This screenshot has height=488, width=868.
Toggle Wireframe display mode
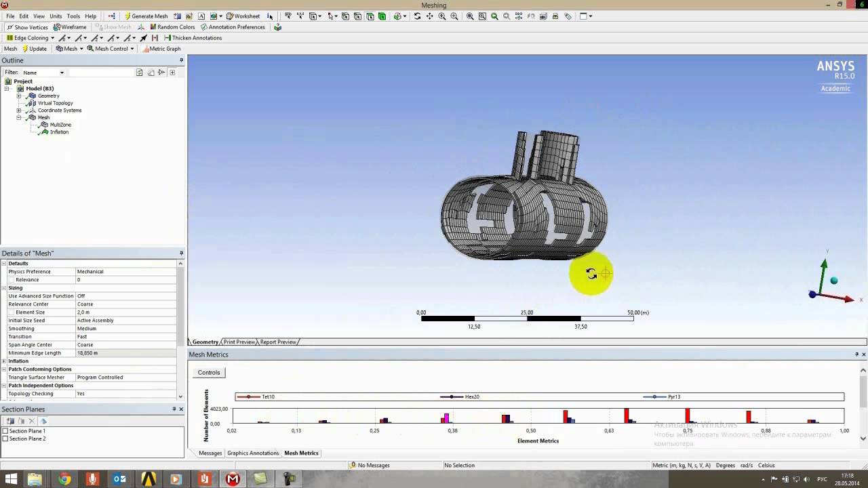pyautogui.click(x=70, y=27)
